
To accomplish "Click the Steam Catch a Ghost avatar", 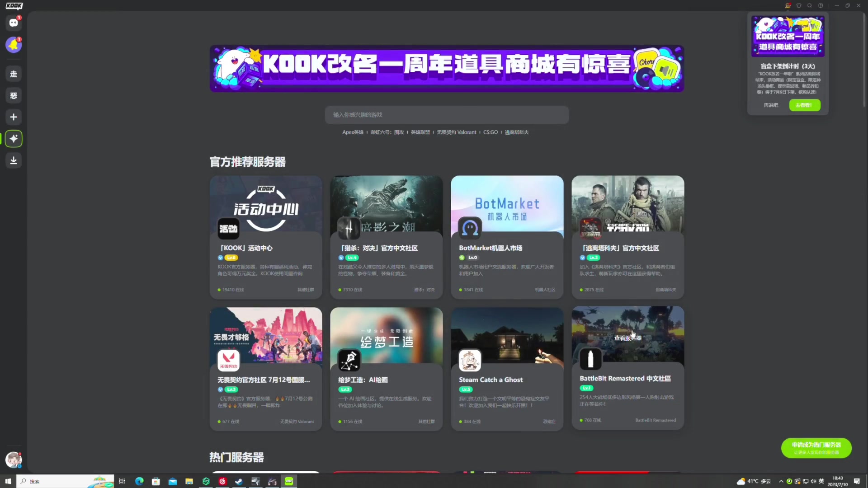I will (470, 360).
